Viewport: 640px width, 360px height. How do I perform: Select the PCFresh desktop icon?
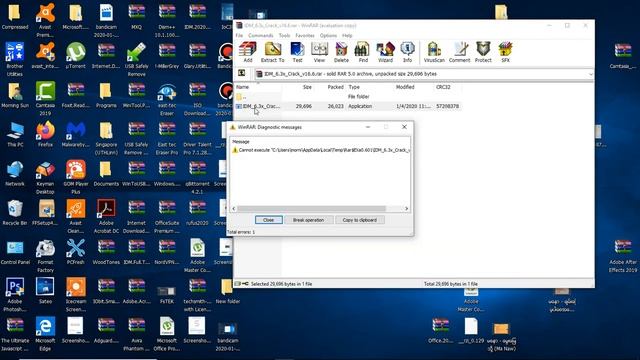(x=76, y=251)
